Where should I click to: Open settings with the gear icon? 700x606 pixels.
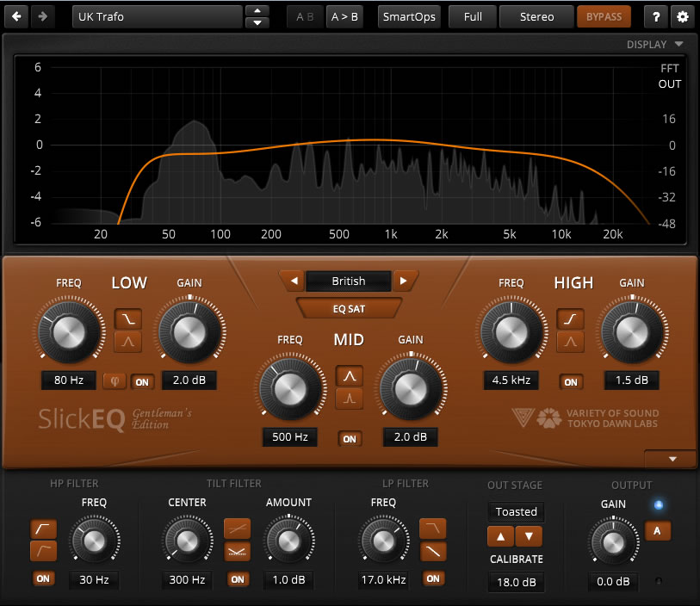click(683, 17)
